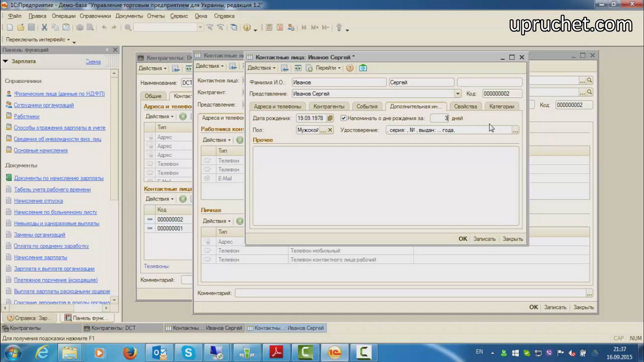
Task: Click the Paste clipboard icon
Action: tap(66, 28)
